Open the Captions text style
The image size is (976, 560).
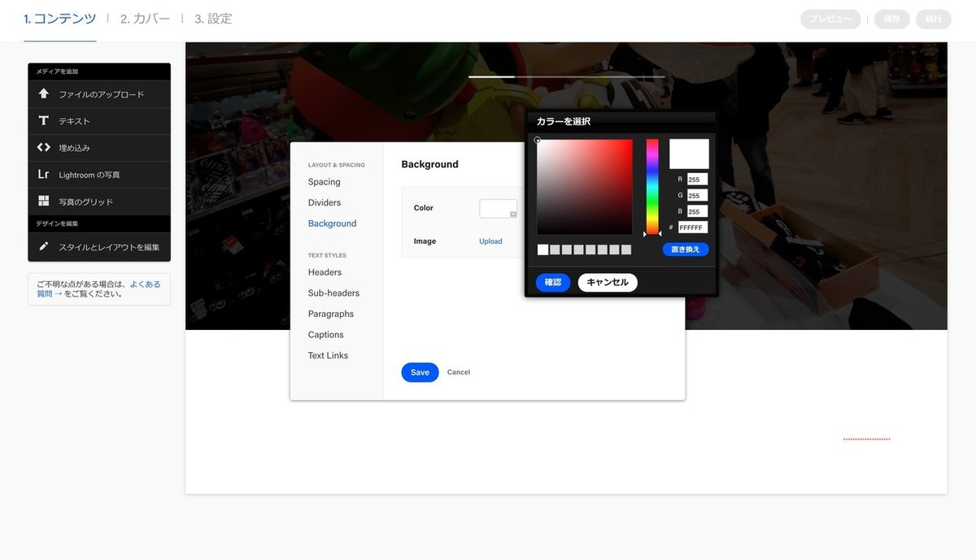(x=325, y=335)
